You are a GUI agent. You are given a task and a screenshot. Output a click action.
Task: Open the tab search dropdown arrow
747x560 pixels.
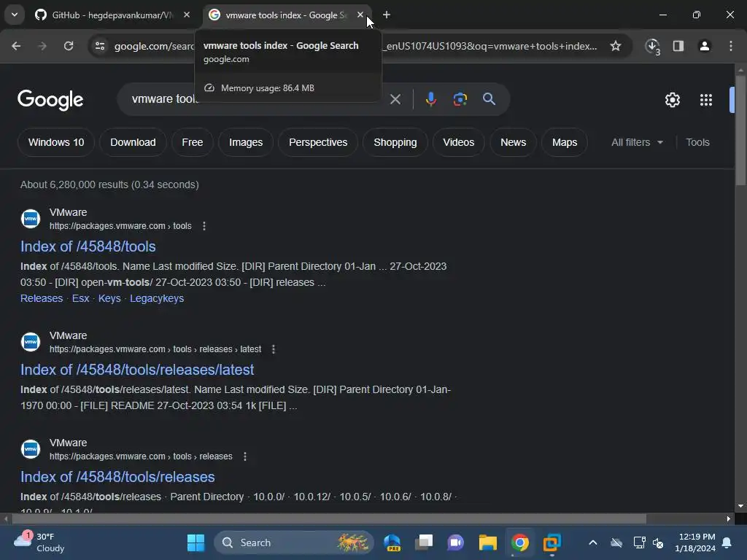click(15, 15)
